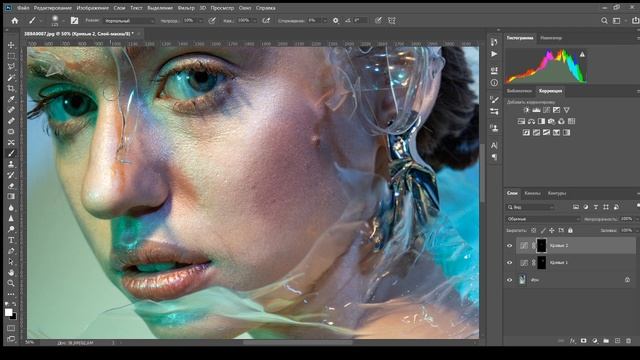Toggle lock all for layer
This screenshot has height=360, width=640.
[x=570, y=231]
